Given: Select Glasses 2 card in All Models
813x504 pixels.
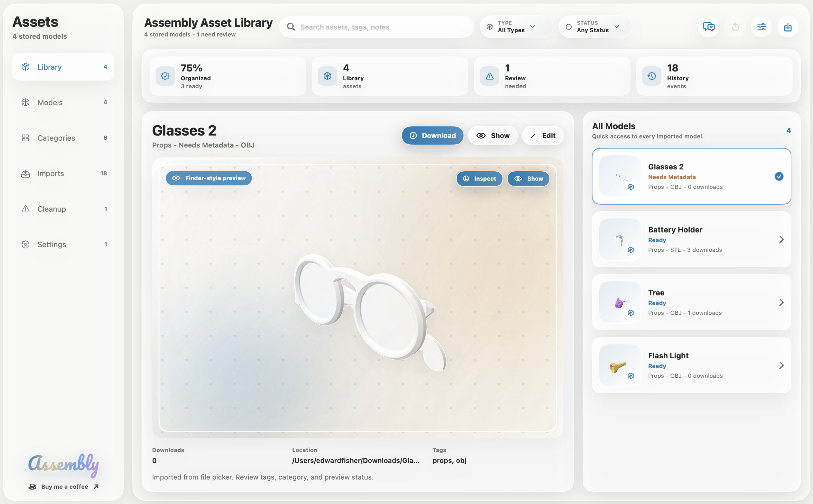Looking at the screenshot, I should tap(691, 176).
